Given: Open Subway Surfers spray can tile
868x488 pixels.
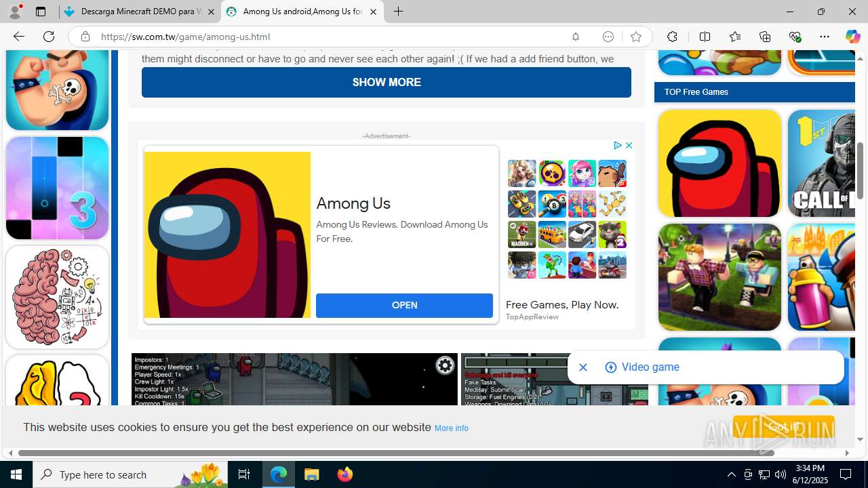Looking at the screenshot, I should pos(821,277).
